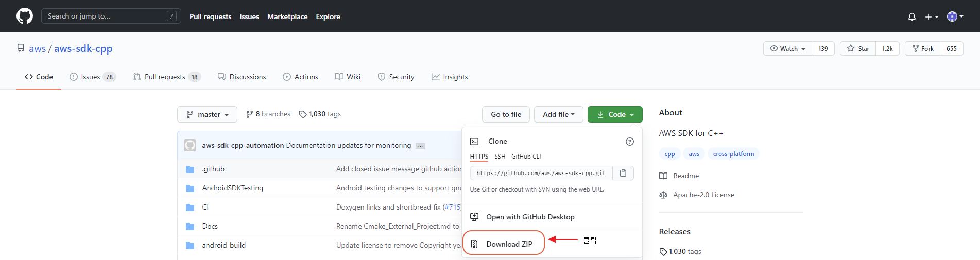This screenshot has width=980, height=260.
Task: Open 1,030 tags under Releases
Action: [680, 251]
